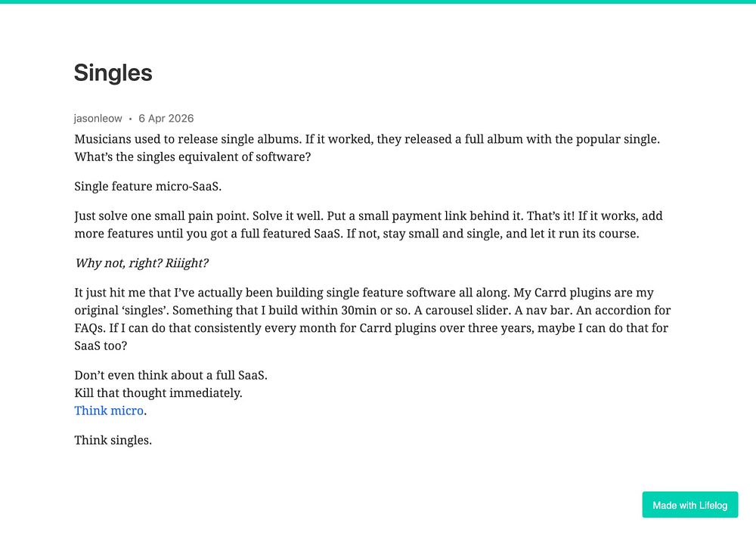Viewport: 756px width, 533px height.
Task: Click the 'Made with Lifelog' button
Action: [690, 505]
